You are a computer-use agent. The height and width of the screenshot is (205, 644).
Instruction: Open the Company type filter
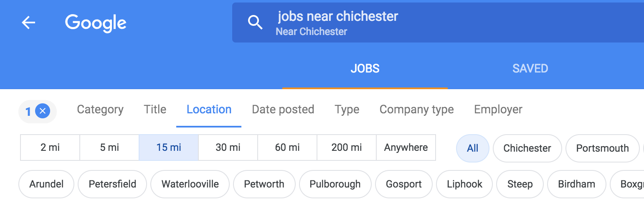[416, 110]
